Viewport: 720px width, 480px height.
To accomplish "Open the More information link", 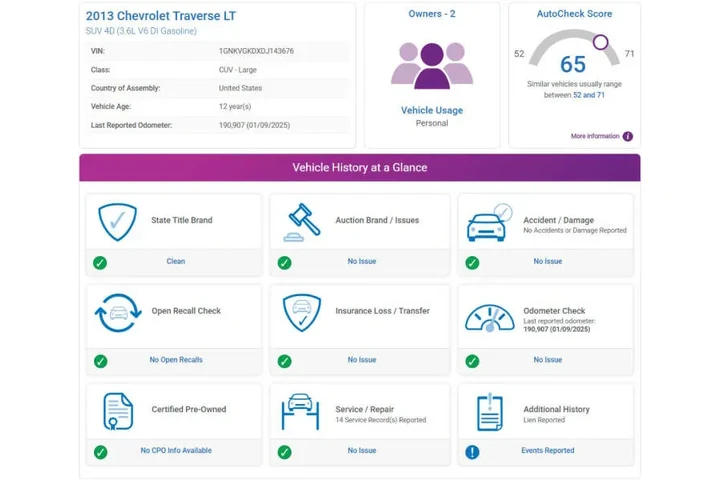I will [x=595, y=136].
